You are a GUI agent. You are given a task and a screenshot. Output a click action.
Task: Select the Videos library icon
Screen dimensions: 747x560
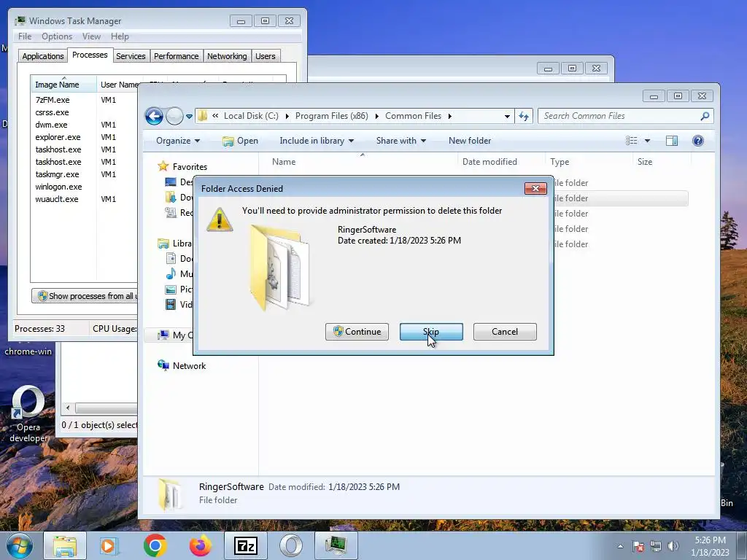tap(171, 304)
